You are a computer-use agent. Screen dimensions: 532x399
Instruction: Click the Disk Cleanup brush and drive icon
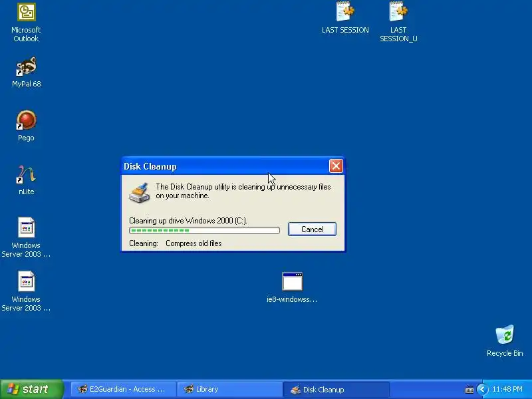coord(140,193)
